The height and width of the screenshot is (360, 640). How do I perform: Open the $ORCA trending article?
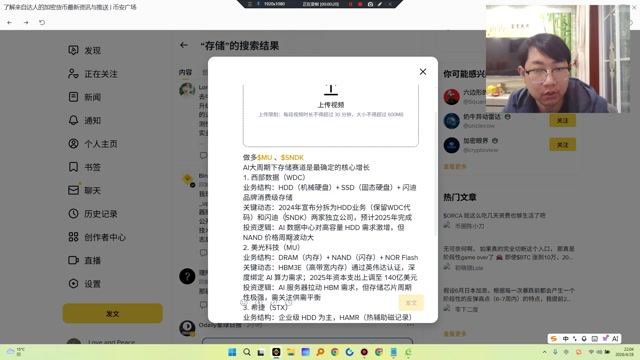[494, 216]
